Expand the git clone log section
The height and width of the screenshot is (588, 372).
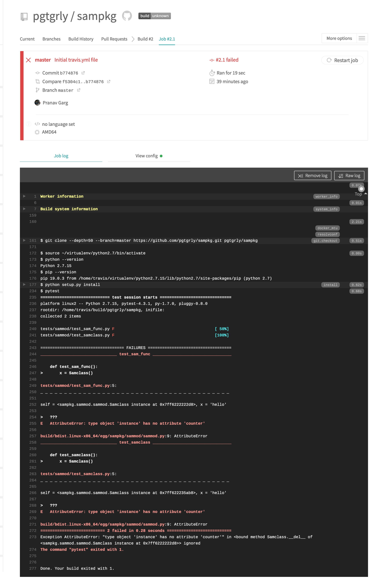coord(24,240)
